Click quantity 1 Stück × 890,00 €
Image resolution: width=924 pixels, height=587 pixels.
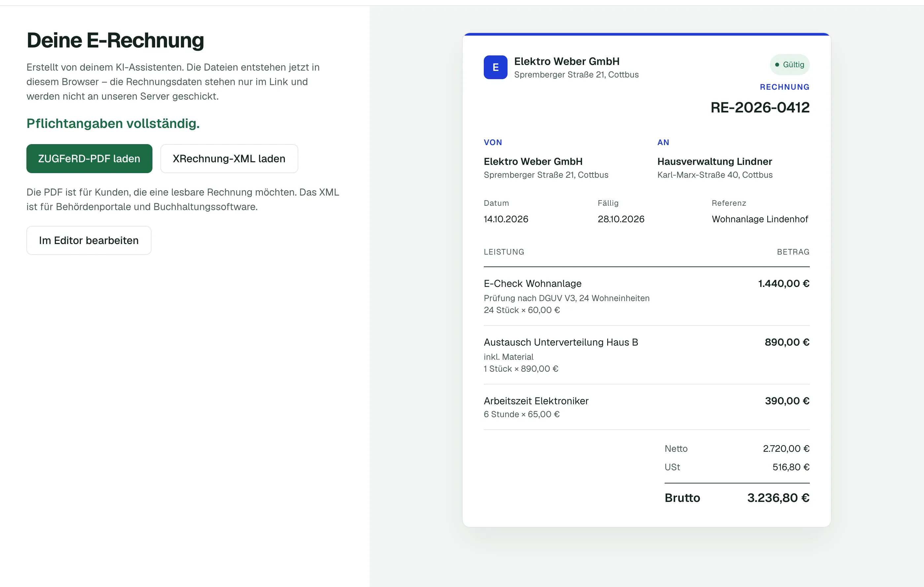tap(521, 368)
